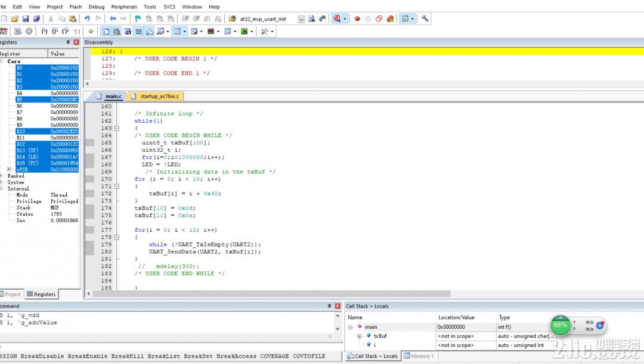644x364 pixels.
Task: Collapse the code fold at line 163
Action: tap(117, 128)
